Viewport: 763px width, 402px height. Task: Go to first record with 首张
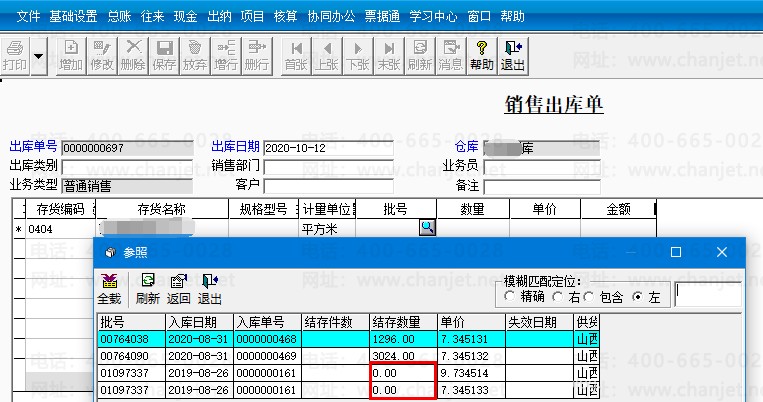(296, 56)
